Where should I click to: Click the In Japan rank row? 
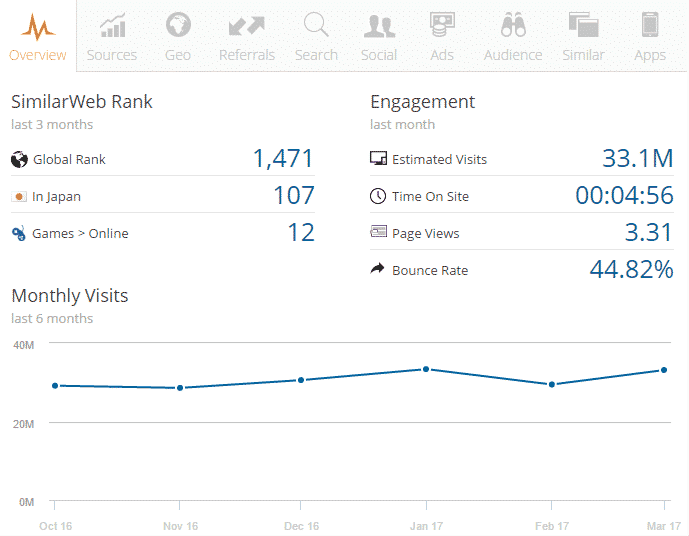click(162, 196)
